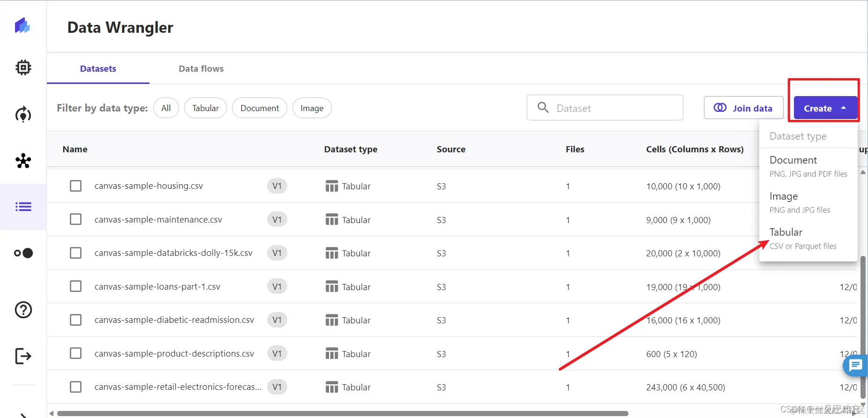Viewport: 868px width, 418px height.
Task: Sort by the Files column header
Action: (575, 149)
